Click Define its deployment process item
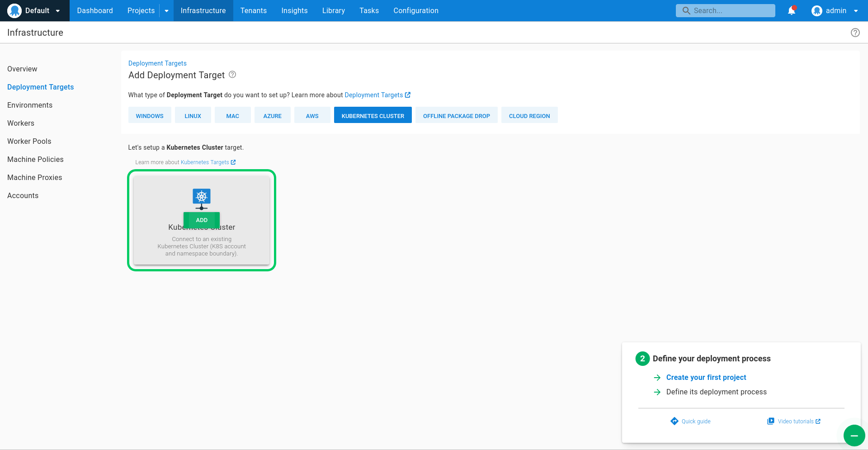Screen dimensions: 868x450 717,392
